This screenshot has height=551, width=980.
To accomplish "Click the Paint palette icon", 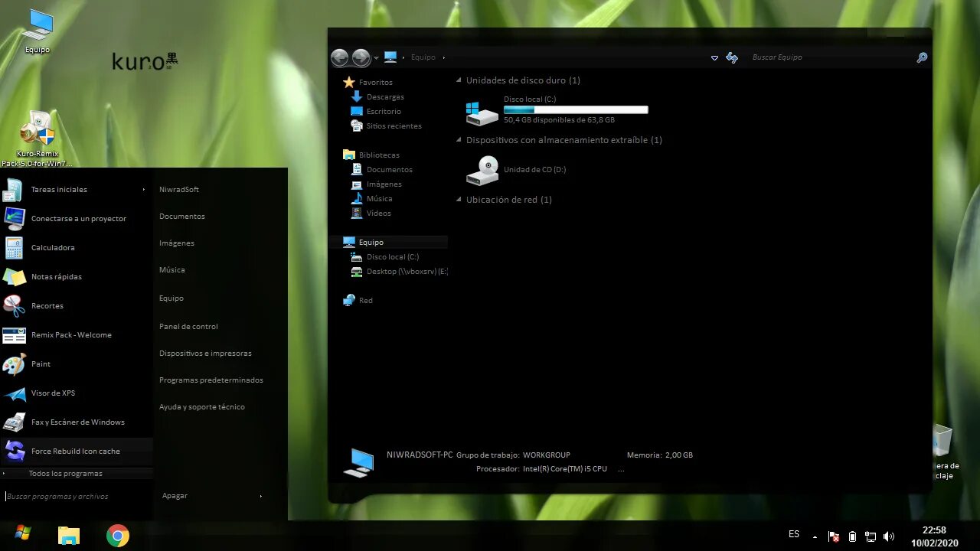I will (14, 364).
